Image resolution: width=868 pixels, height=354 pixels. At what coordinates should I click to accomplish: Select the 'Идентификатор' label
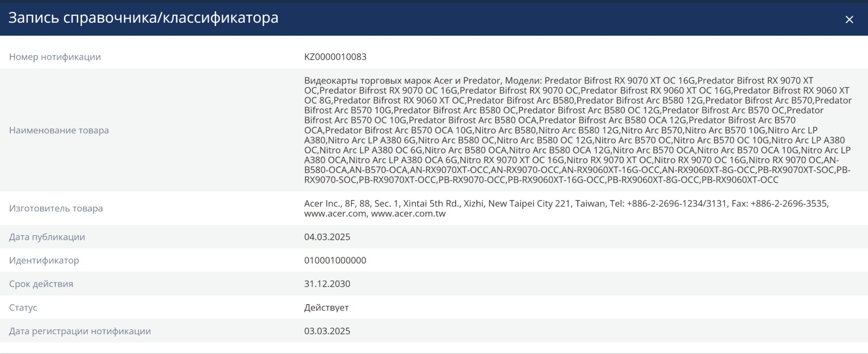(x=44, y=260)
